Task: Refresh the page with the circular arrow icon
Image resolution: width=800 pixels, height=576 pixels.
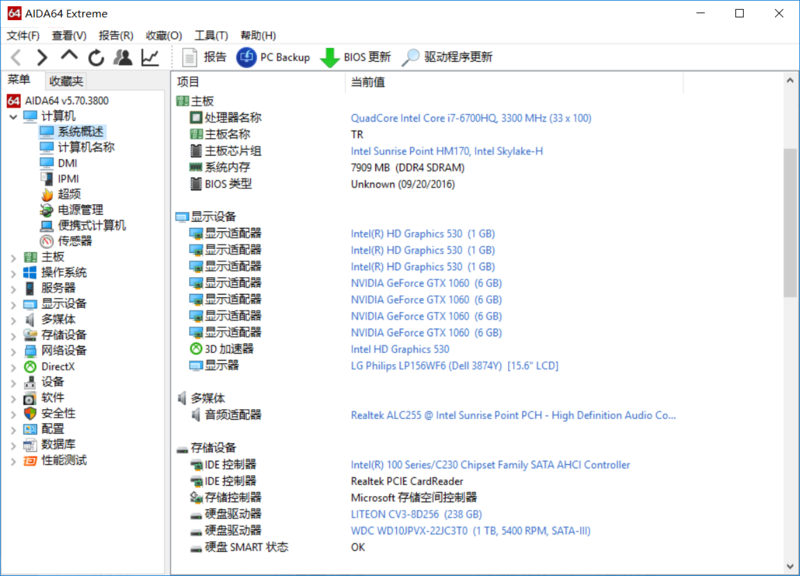Action: click(96, 58)
